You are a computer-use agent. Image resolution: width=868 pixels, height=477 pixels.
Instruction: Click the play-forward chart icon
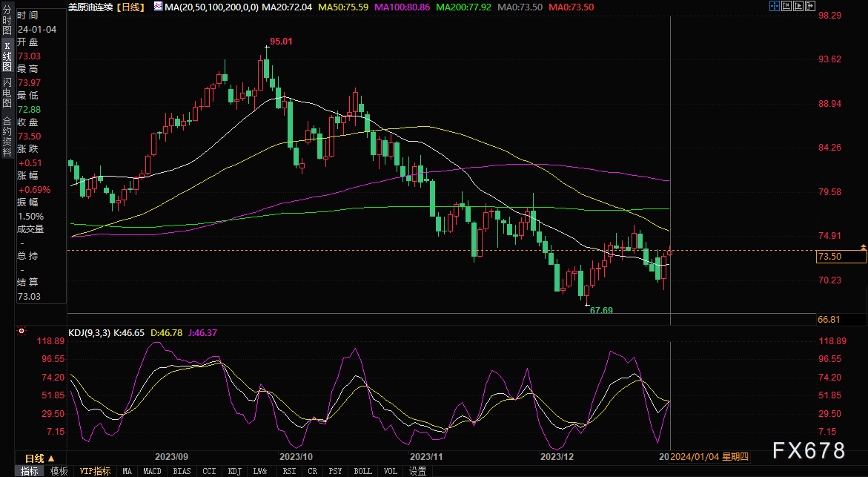point(798,6)
